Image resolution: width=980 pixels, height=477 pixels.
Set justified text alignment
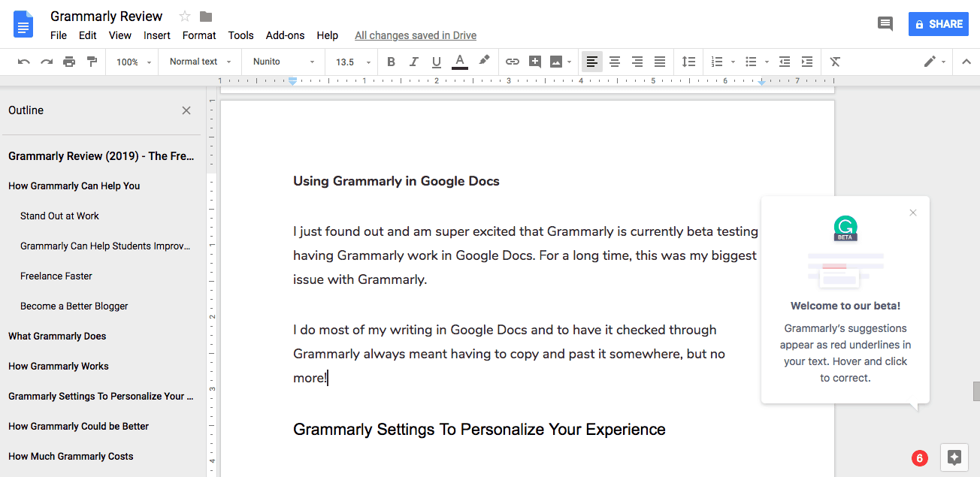pyautogui.click(x=660, y=62)
